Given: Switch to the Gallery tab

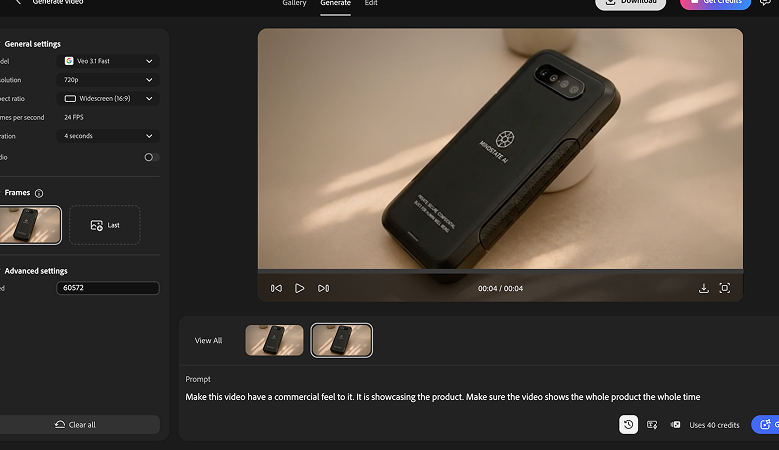Looking at the screenshot, I should tap(294, 3).
